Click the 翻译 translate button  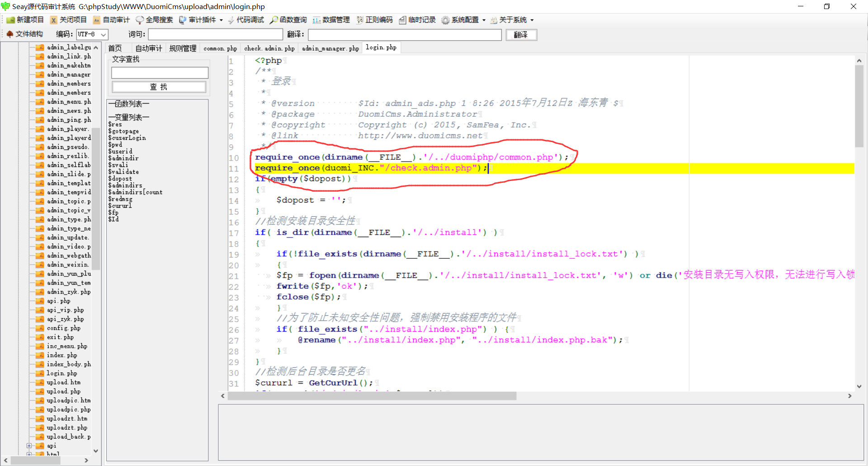pyautogui.click(x=521, y=35)
